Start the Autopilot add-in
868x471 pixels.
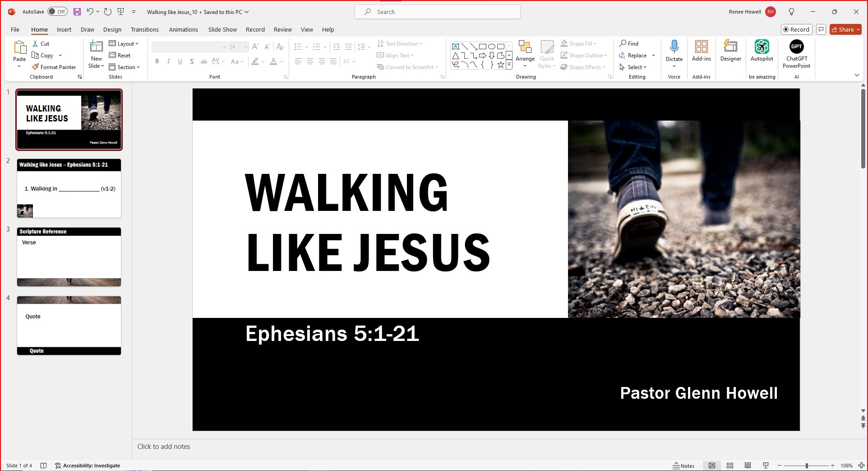pyautogui.click(x=762, y=51)
